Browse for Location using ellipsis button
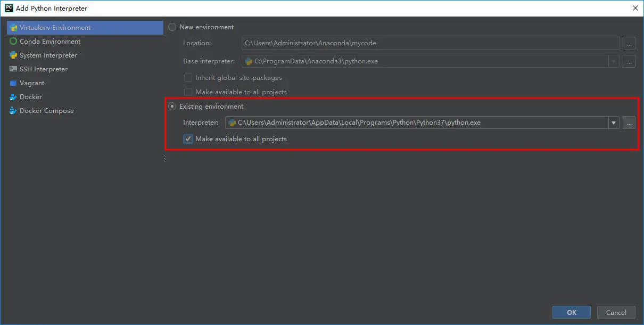This screenshot has width=644, height=325. pyautogui.click(x=629, y=43)
